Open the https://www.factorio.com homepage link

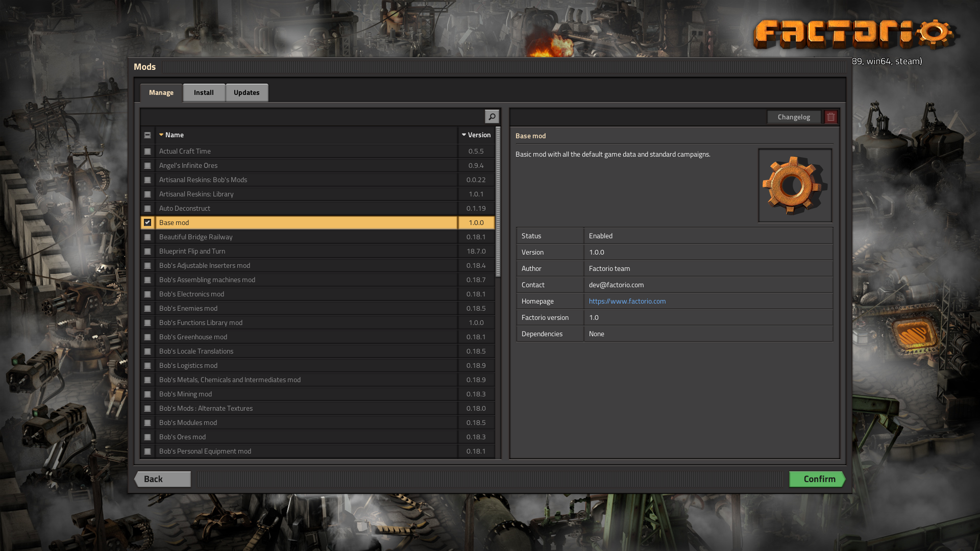627,301
